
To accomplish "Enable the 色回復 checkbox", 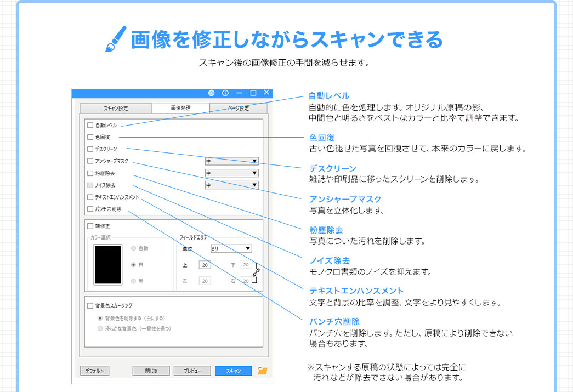I will click(x=90, y=137).
